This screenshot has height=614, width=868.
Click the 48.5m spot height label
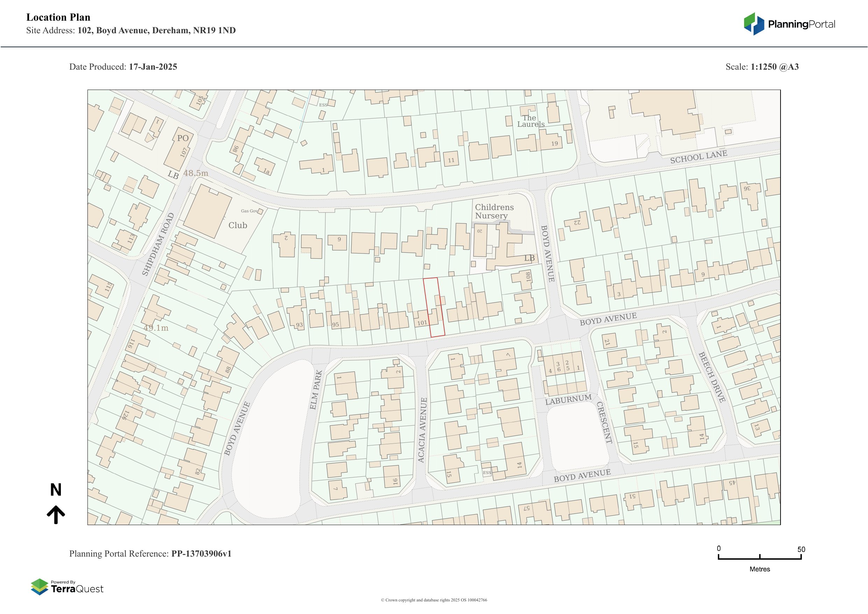click(196, 173)
